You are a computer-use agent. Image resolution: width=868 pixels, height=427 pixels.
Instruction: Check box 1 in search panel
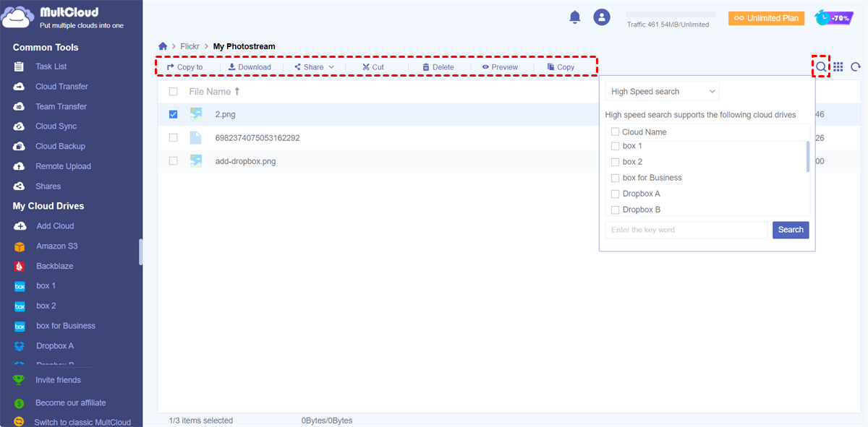point(616,146)
